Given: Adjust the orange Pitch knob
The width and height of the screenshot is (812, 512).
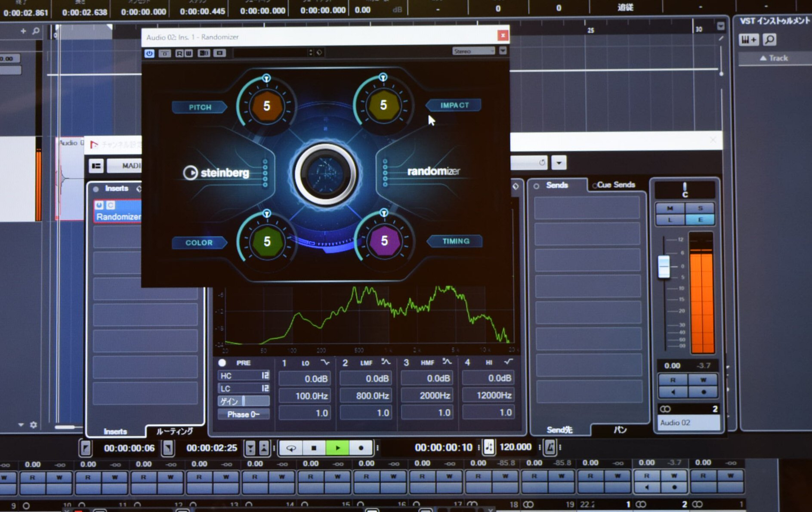Looking at the screenshot, I should (266, 106).
